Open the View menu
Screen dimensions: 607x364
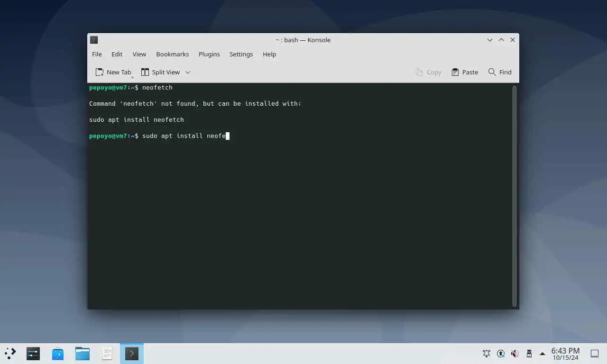point(139,54)
